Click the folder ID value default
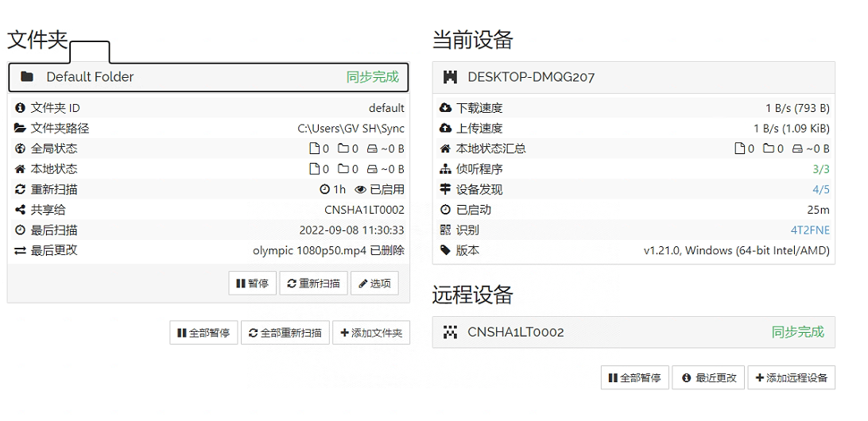The width and height of the screenshot is (868, 421). [386, 109]
